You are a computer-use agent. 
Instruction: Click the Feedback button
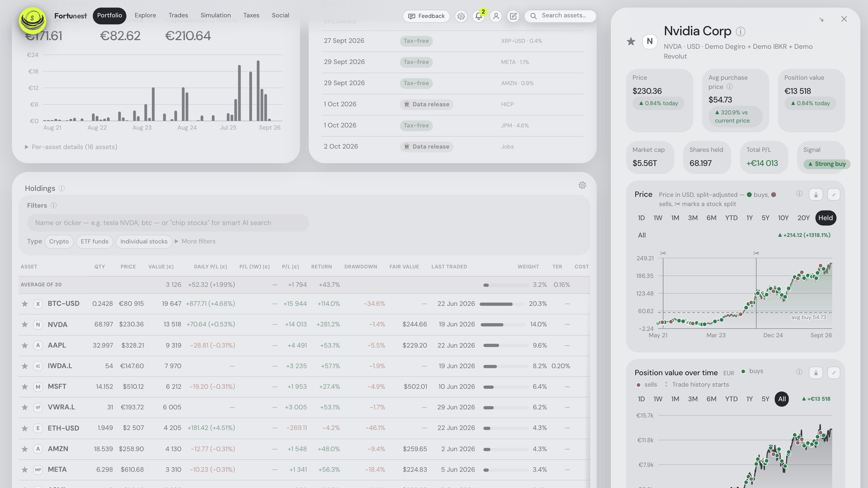(x=426, y=16)
